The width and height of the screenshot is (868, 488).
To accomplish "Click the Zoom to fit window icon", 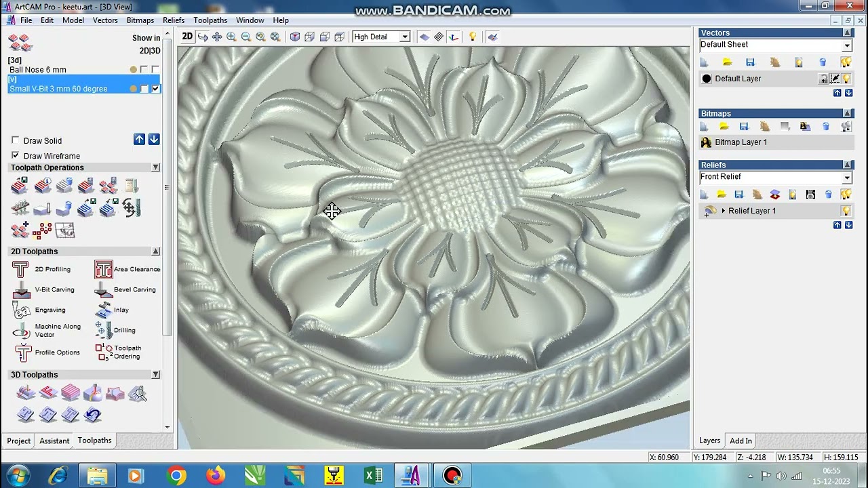I will pyautogui.click(x=275, y=37).
